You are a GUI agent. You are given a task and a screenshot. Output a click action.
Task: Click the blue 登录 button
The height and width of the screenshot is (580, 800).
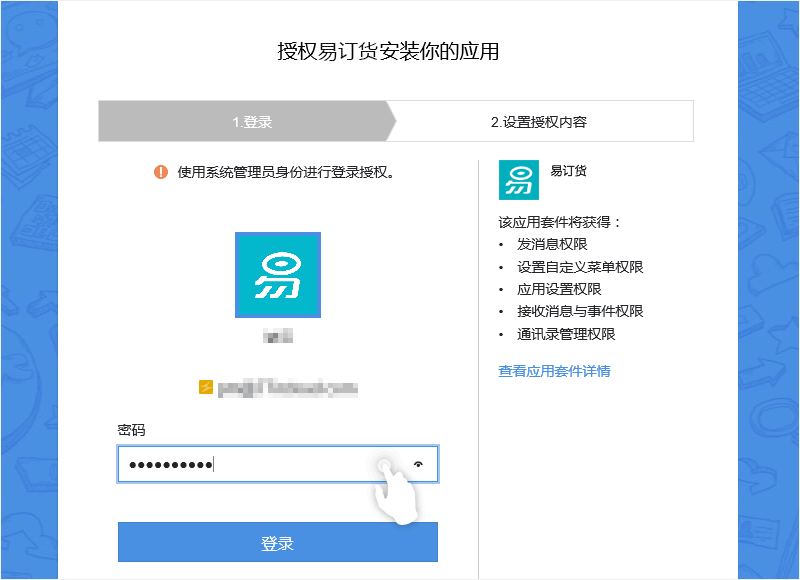(278, 542)
